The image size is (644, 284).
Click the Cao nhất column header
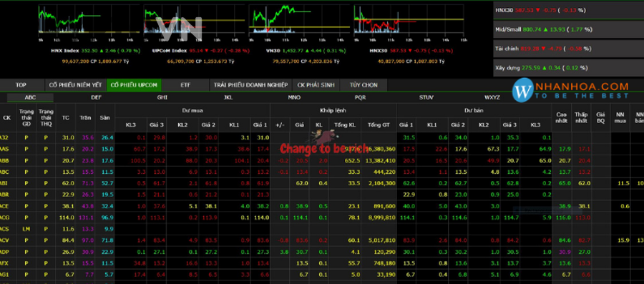pyautogui.click(x=562, y=118)
